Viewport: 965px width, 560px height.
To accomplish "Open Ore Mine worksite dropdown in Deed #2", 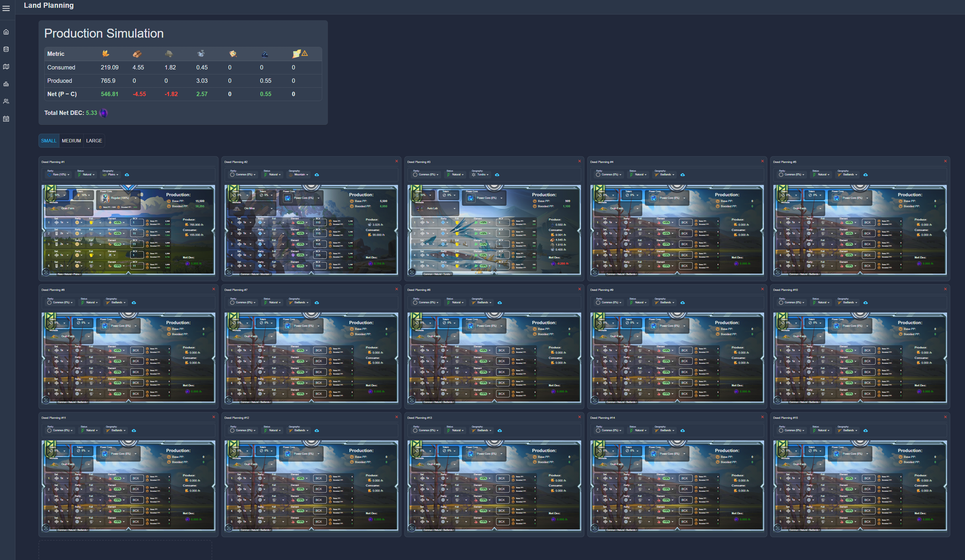I will tap(252, 209).
